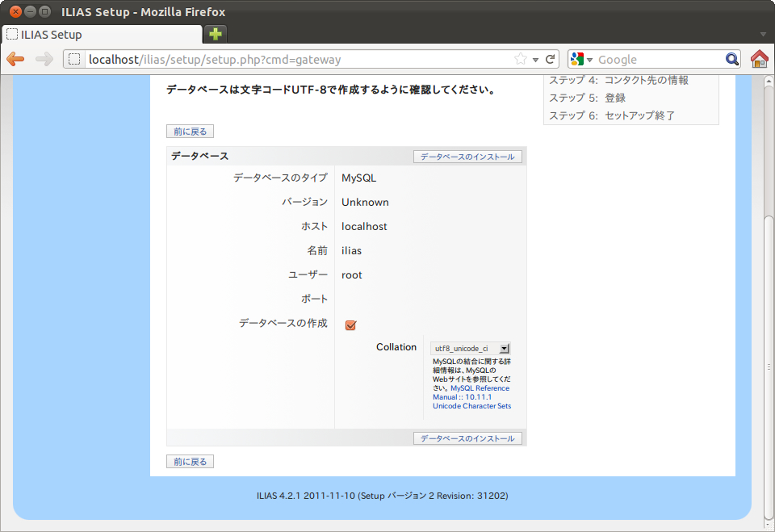This screenshot has width=775, height=532.
Task: Reload the page with refresh icon
Action: coord(551,59)
